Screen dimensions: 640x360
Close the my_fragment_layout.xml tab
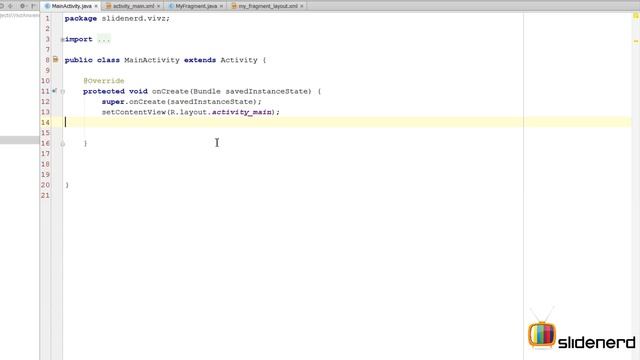tap(302, 6)
